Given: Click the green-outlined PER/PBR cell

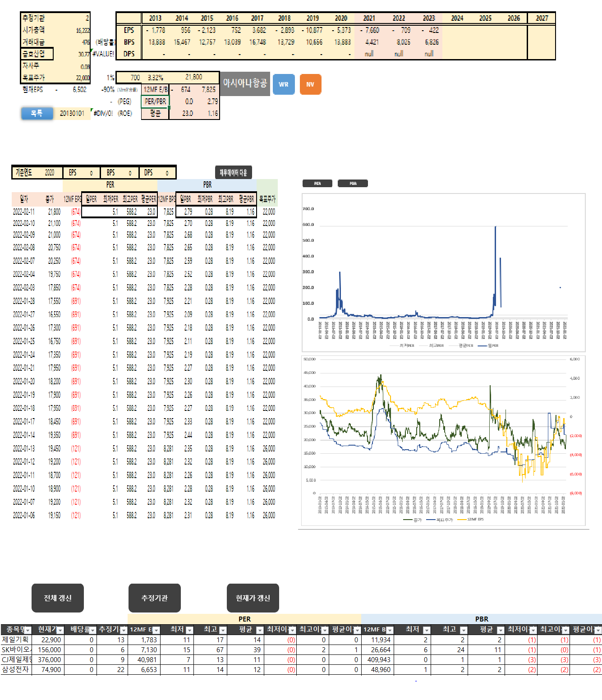Looking at the screenshot, I should pyautogui.click(x=155, y=102).
